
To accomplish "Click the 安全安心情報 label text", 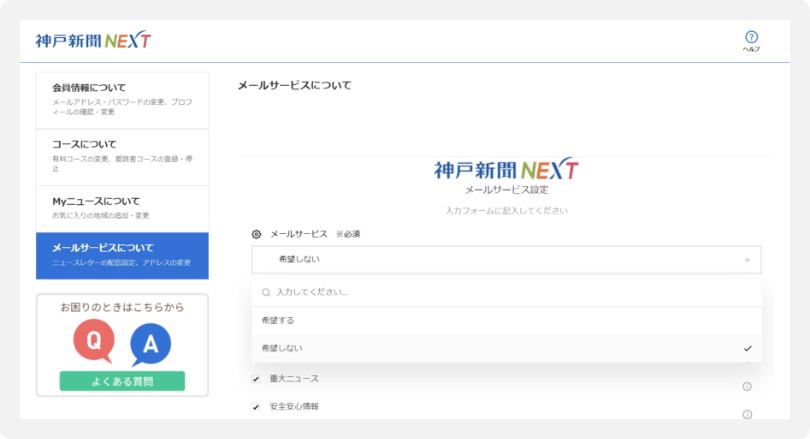I will pos(294,406).
